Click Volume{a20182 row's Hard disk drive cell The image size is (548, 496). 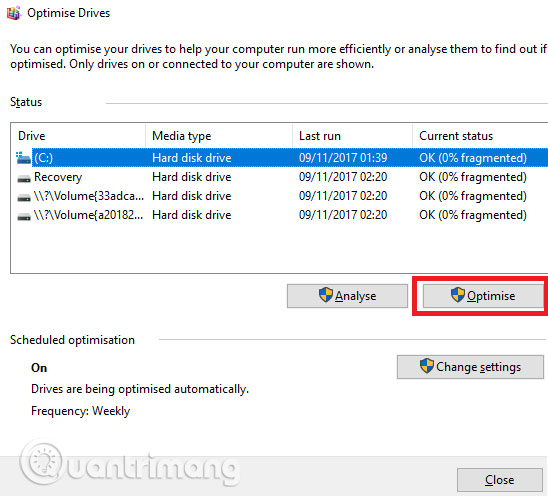tap(192, 215)
